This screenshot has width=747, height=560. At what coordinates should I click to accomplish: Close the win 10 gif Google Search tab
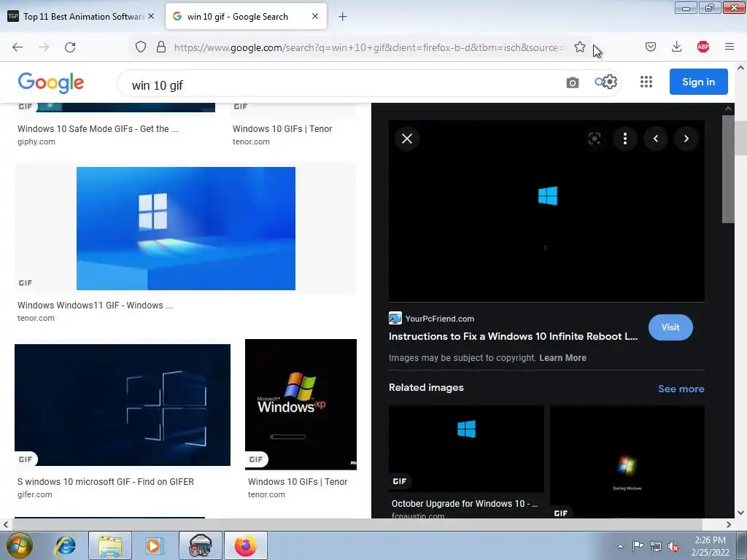coord(315,16)
